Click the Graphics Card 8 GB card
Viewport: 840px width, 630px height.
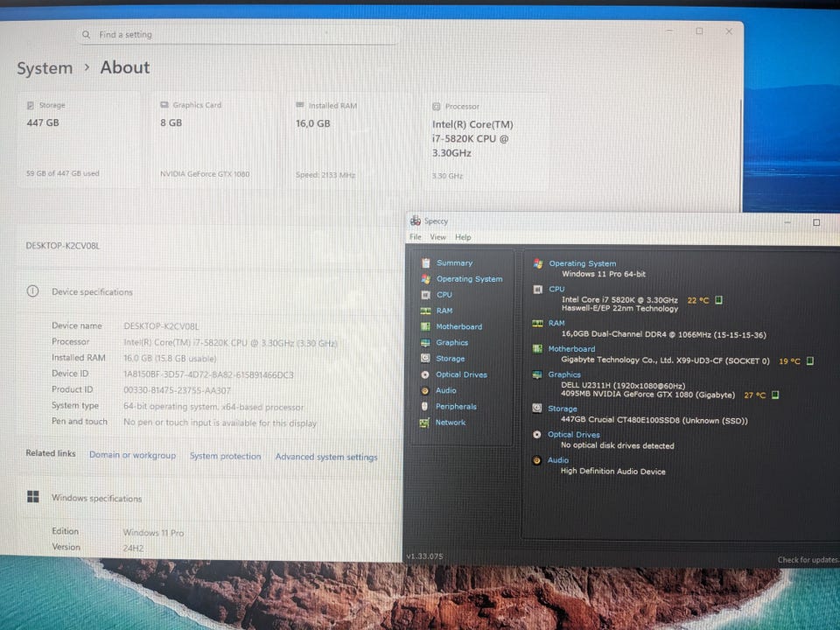[213, 140]
